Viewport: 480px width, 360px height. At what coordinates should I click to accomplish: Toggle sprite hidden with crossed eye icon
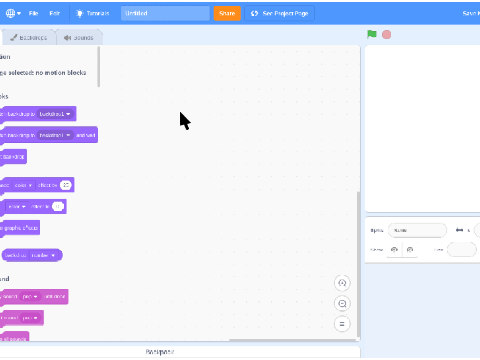coord(410,250)
